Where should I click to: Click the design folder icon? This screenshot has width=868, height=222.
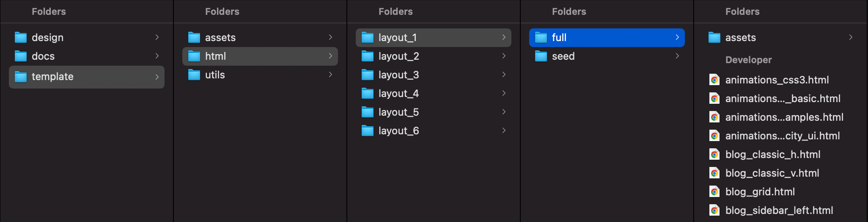click(x=20, y=38)
